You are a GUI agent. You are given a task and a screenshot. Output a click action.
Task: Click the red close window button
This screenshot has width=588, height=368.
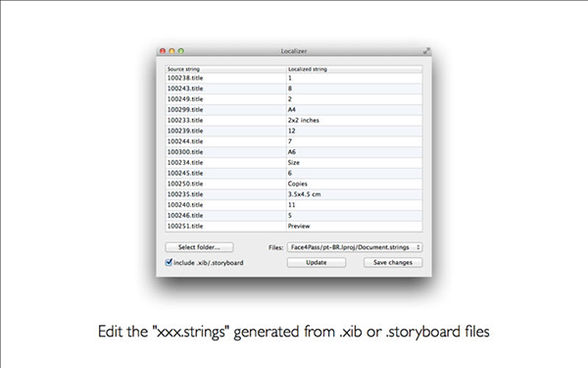point(163,51)
